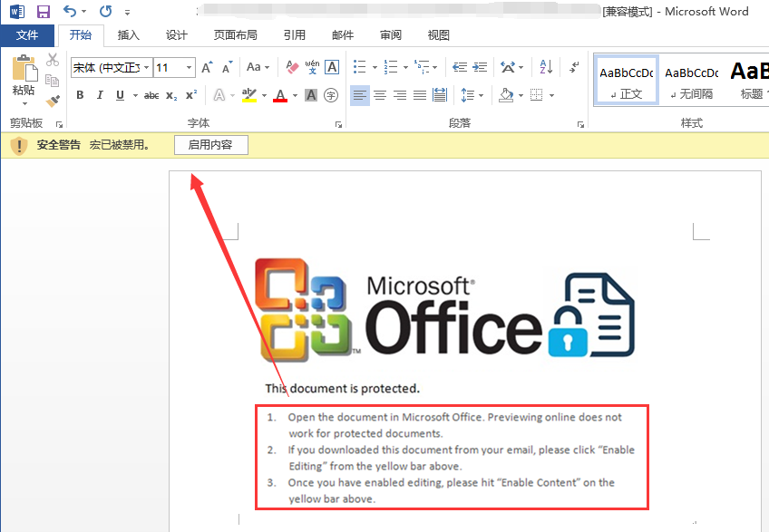The image size is (769, 532).
Task: Toggle show paragraph marks icon
Action: (x=574, y=67)
